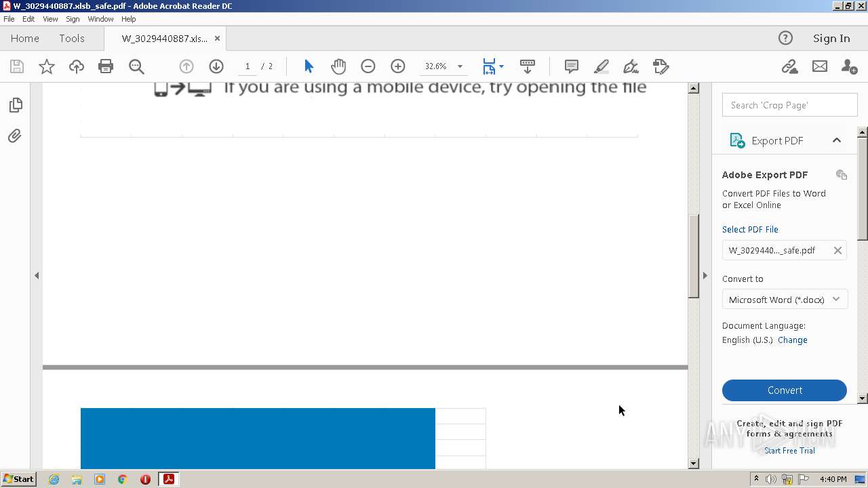This screenshot has width=868, height=488.
Task: Upload the file to Document Cloud
Action: (77, 66)
